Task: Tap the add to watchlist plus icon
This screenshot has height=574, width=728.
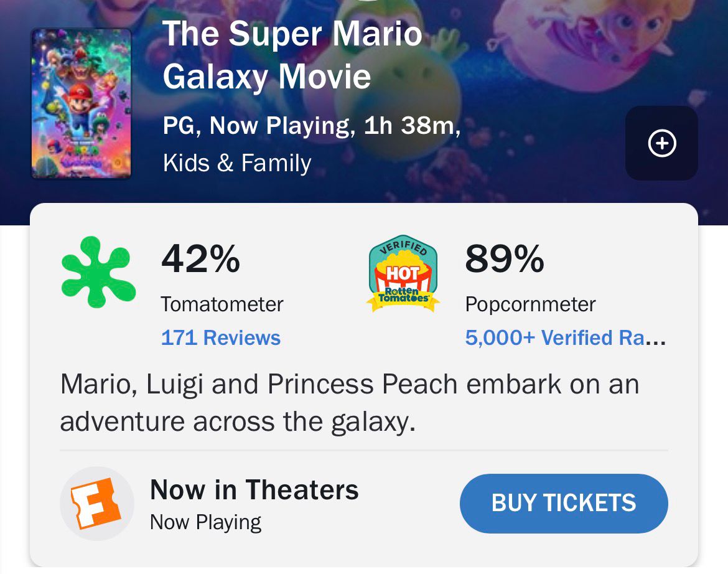Action: [661, 144]
